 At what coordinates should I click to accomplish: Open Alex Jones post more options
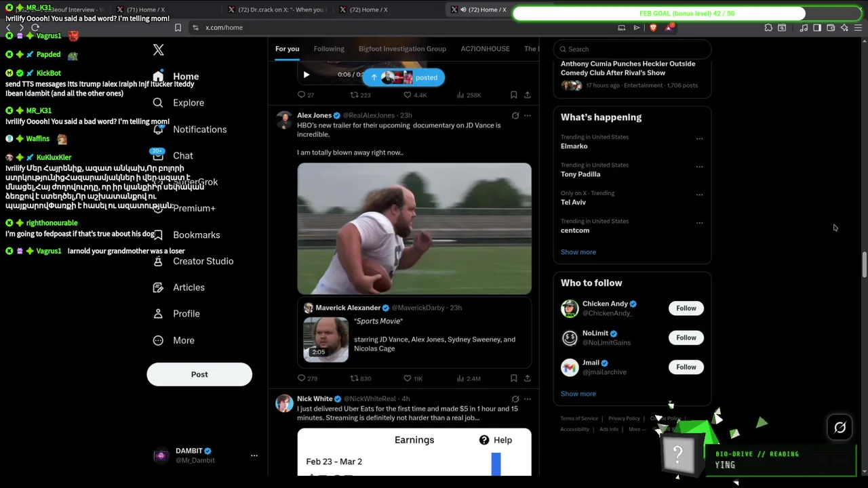(527, 116)
